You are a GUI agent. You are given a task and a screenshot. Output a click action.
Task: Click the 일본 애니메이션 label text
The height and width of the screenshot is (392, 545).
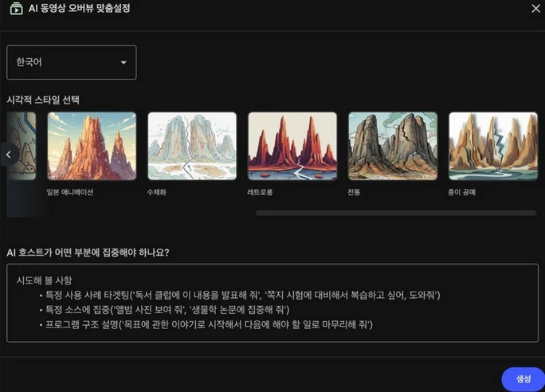click(70, 192)
